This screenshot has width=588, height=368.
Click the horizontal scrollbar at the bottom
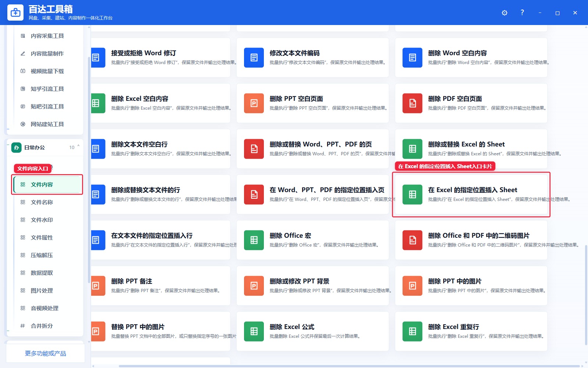coord(349,366)
